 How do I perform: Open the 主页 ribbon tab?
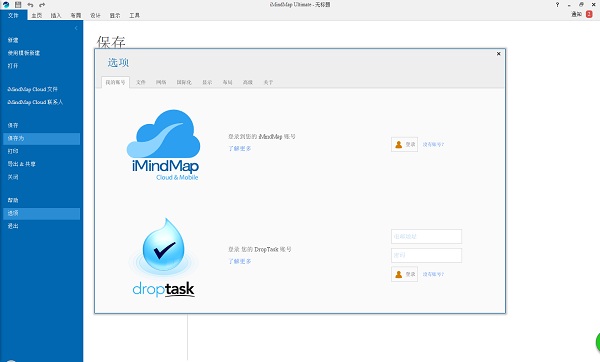pos(37,15)
